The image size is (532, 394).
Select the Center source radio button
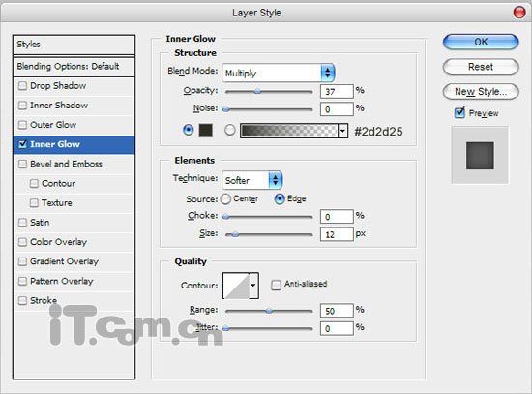(x=225, y=199)
